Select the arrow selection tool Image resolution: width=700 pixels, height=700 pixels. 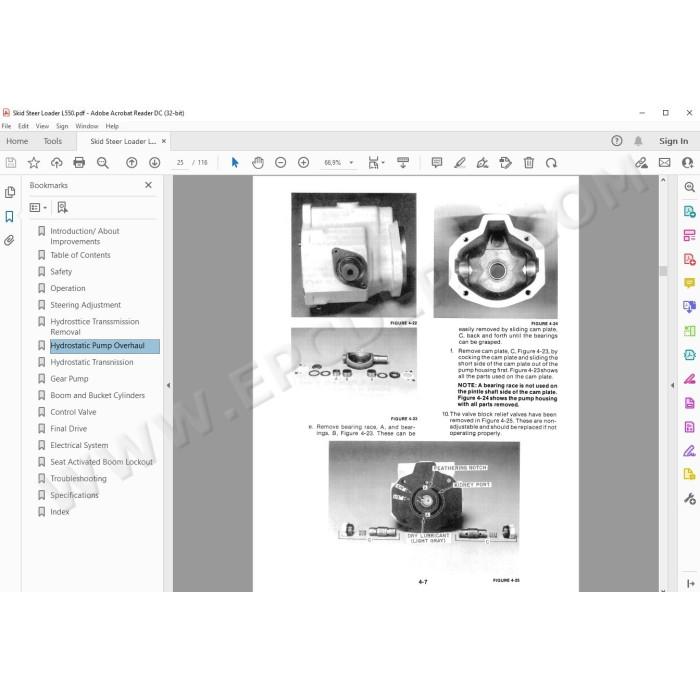click(x=235, y=163)
